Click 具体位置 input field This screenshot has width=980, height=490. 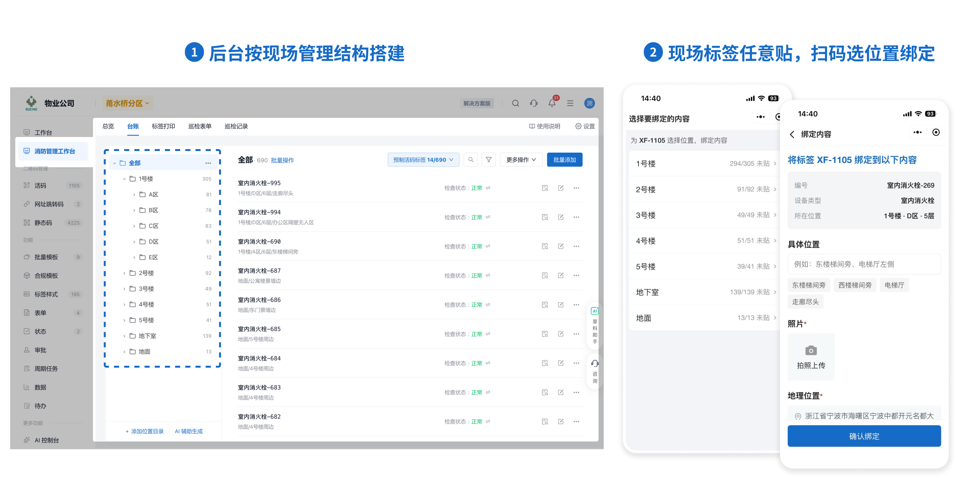[x=864, y=264]
